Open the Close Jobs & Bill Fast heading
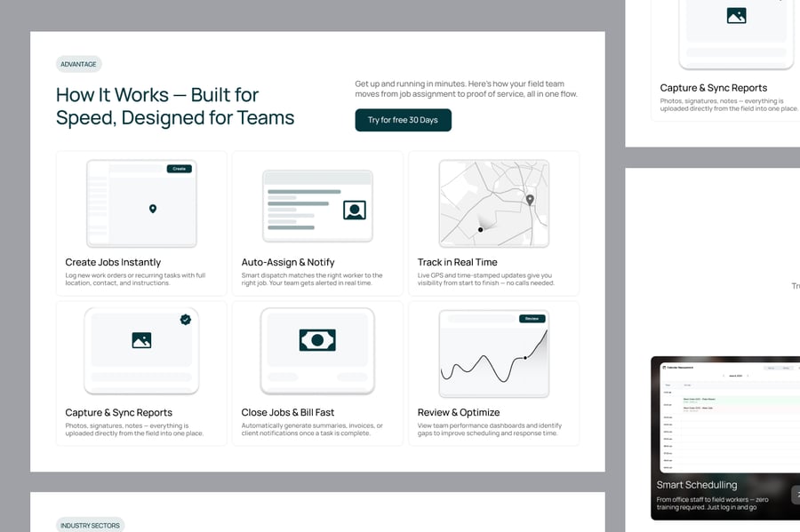The height and width of the screenshot is (532, 800). coord(287,412)
